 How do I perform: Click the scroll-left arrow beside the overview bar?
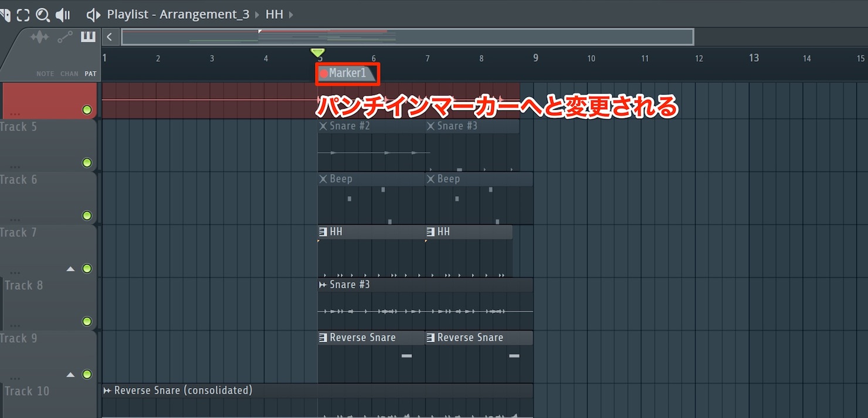109,37
